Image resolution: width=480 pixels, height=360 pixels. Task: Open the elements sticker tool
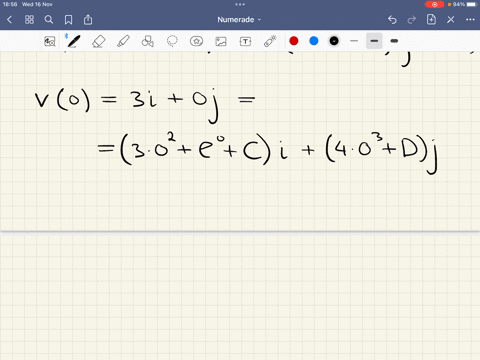tap(196, 41)
